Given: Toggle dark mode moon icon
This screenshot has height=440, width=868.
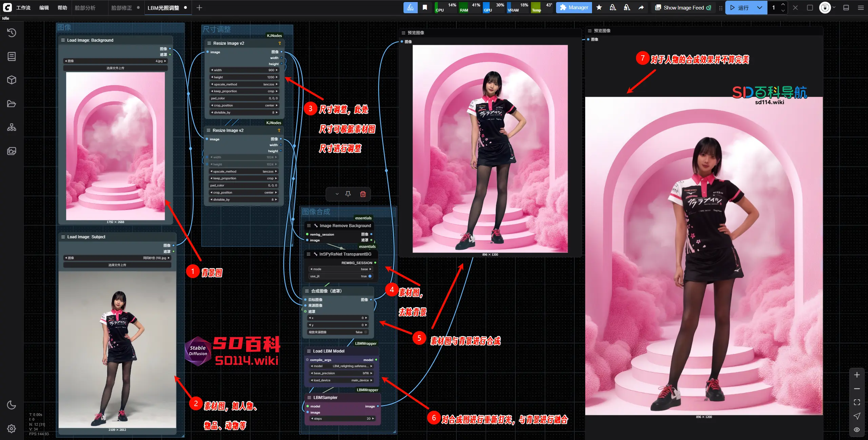Looking at the screenshot, I should point(12,405).
